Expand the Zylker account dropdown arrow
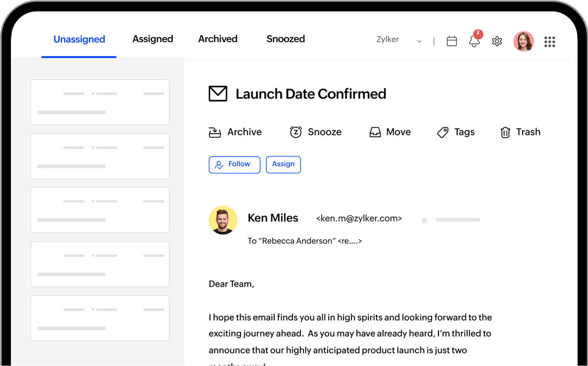 pos(419,41)
